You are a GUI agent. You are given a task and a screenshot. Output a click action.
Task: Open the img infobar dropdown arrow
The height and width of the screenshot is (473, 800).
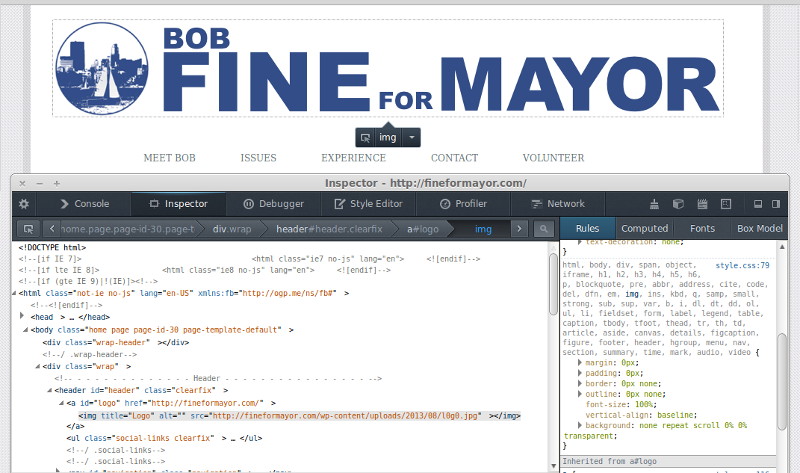tap(413, 137)
